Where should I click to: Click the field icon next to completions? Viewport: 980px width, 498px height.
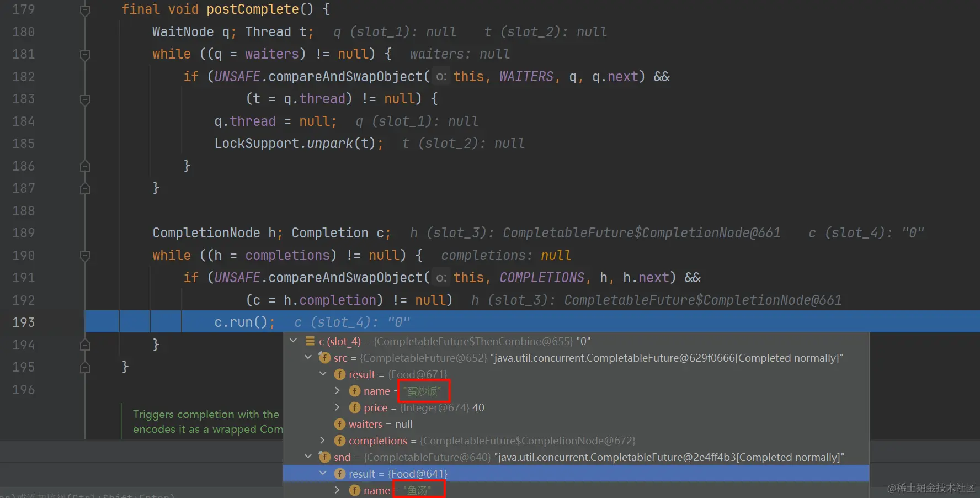(x=340, y=441)
